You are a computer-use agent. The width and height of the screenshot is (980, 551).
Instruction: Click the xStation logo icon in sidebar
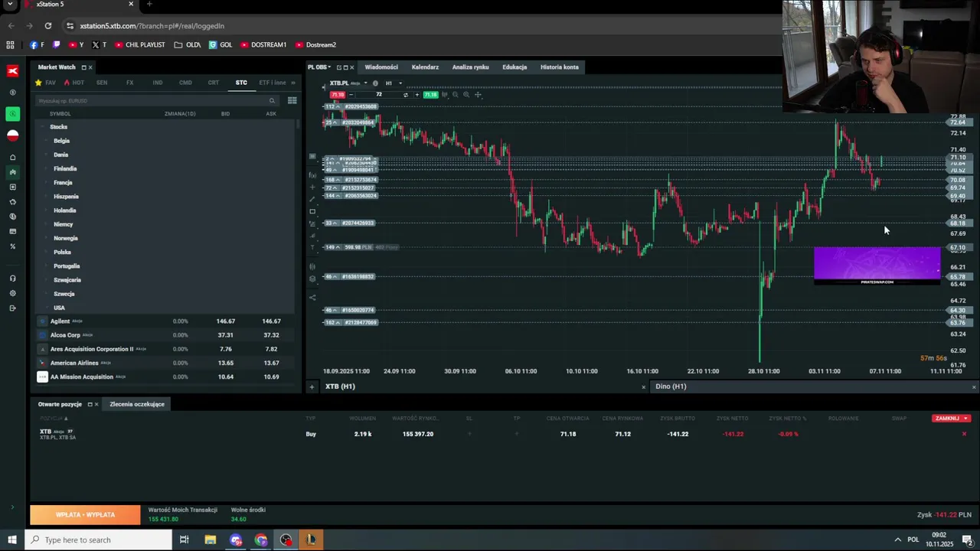click(12, 70)
